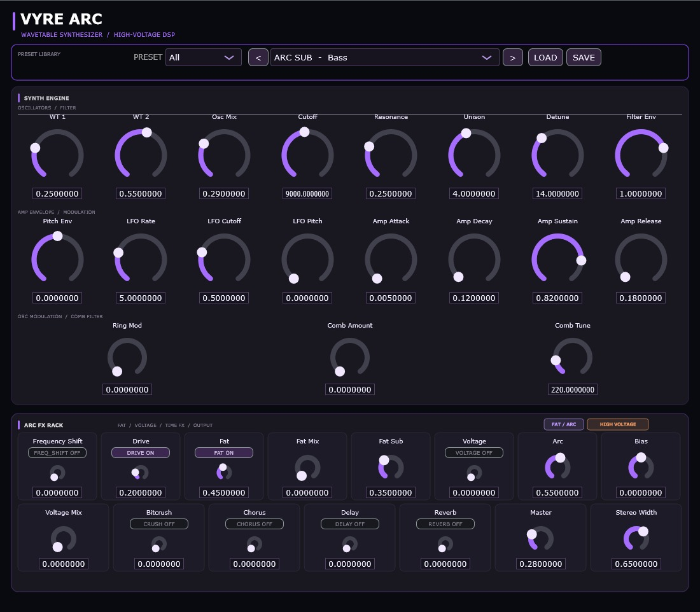This screenshot has height=612, width=700.
Task: Click the LOAD preset button
Action: click(545, 58)
